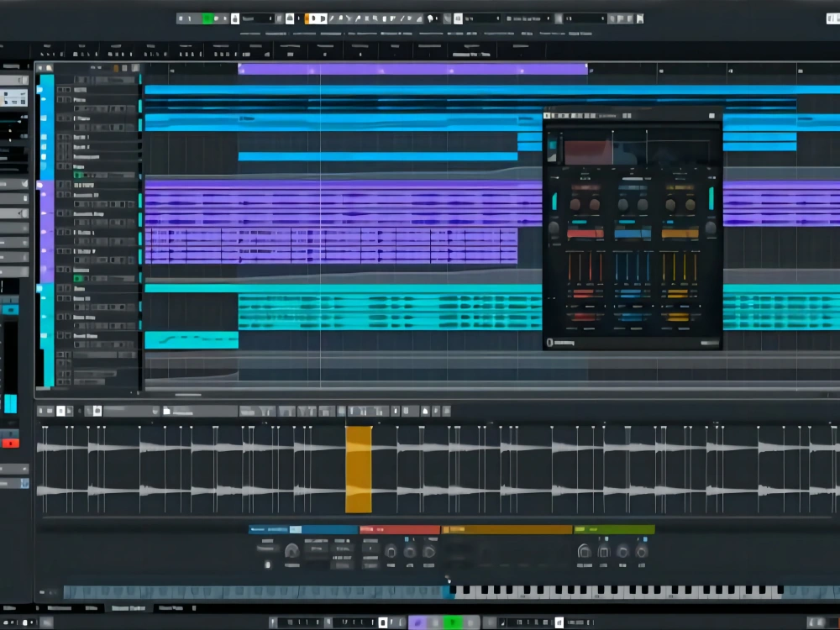840x630 pixels.
Task: Collapse the teal folder track group
Action: (39, 288)
